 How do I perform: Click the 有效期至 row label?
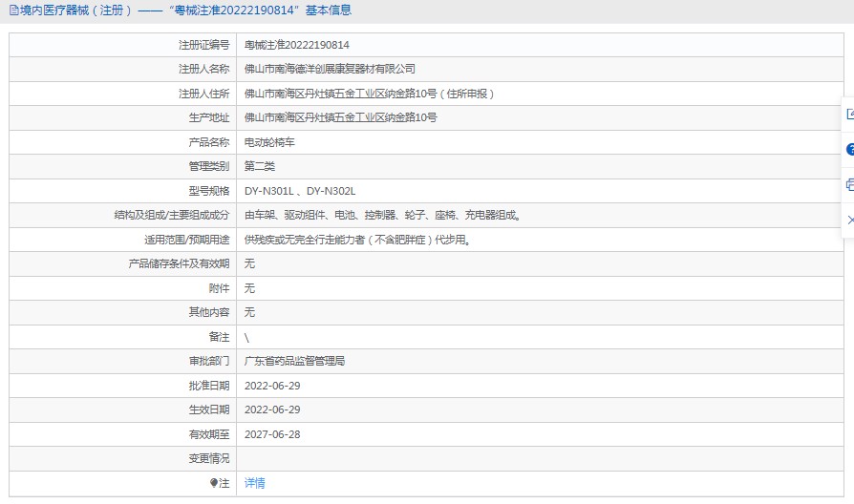[209, 434]
